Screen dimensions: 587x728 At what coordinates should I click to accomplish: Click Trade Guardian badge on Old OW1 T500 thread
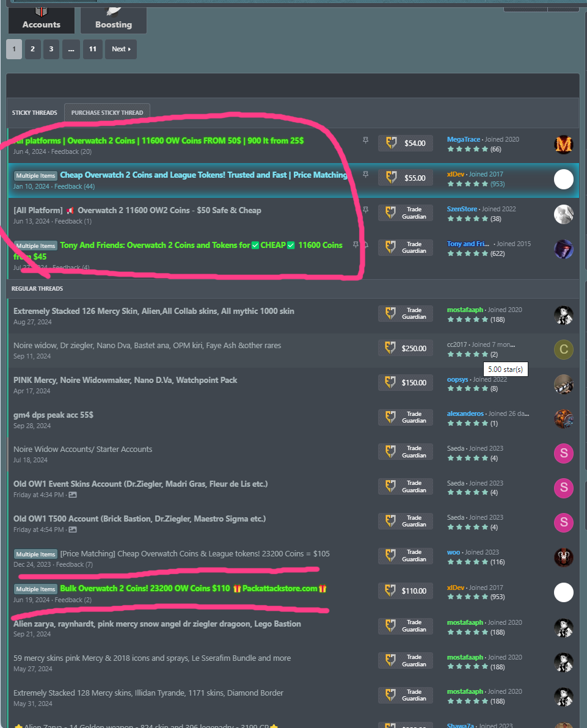click(x=406, y=522)
